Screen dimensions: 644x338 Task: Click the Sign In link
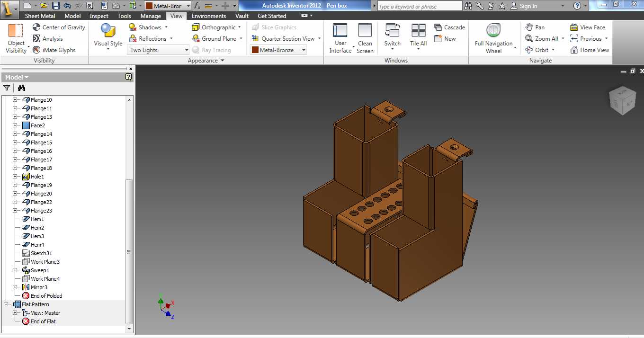pyautogui.click(x=528, y=6)
